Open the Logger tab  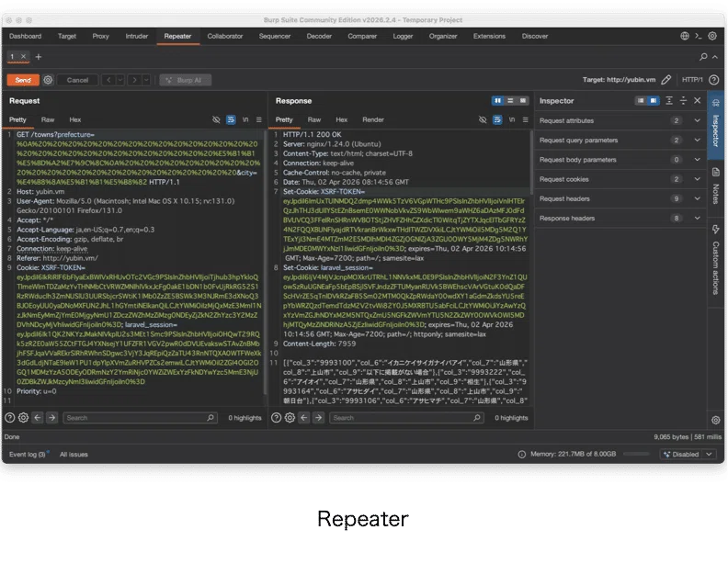pos(403,36)
